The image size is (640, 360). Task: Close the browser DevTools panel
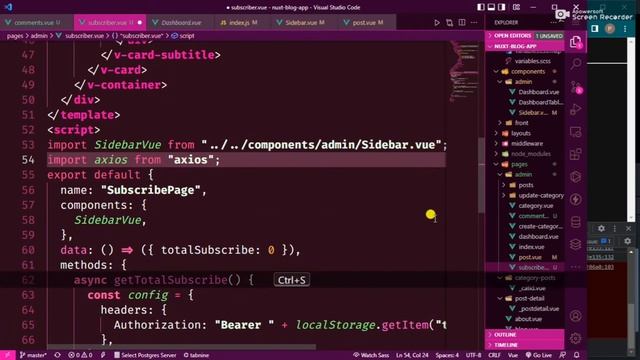(x=628, y=229)
